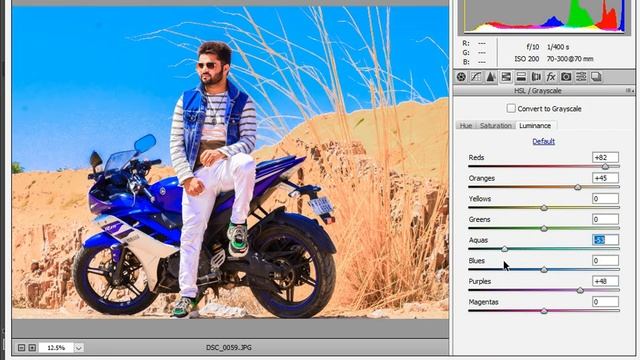Screen dimensions: 640x360
Task: Open the Detail panel triangle icon
Action: pyautogui.click(x=491, y=77)
